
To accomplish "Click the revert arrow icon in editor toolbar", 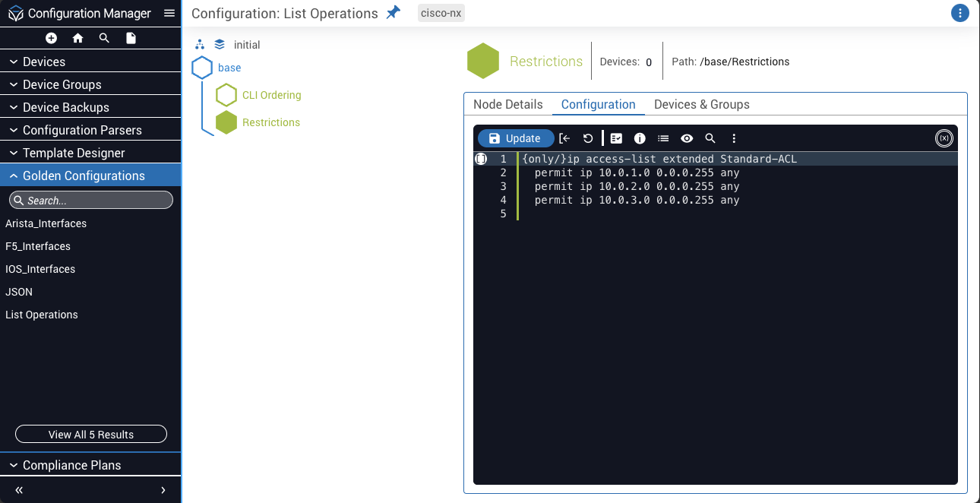I will click(588, 138).
